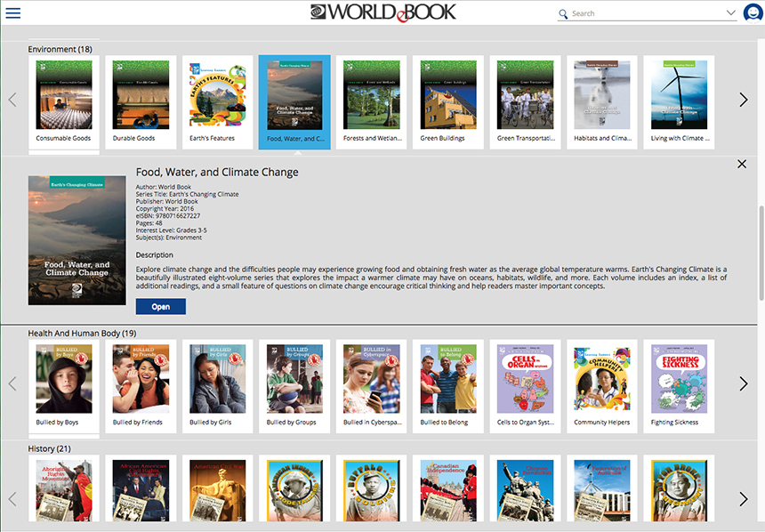Select the Bullied by Girls book

coord(218,386)
